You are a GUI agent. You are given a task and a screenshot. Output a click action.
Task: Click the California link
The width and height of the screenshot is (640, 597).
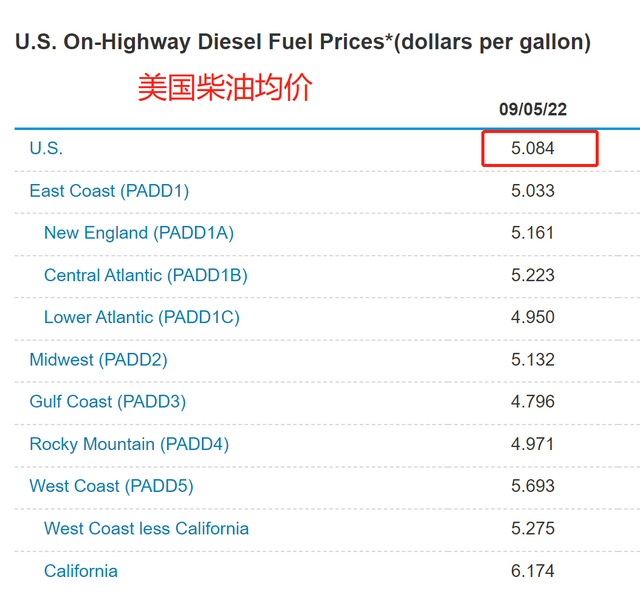click(x=80, y=571)
